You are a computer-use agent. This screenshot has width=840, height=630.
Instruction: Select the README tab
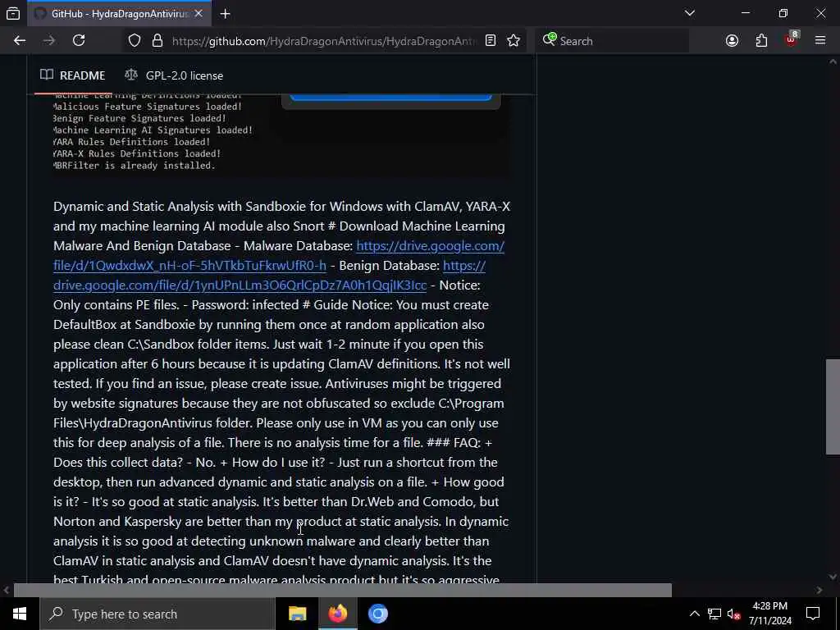tap(73, 75)
